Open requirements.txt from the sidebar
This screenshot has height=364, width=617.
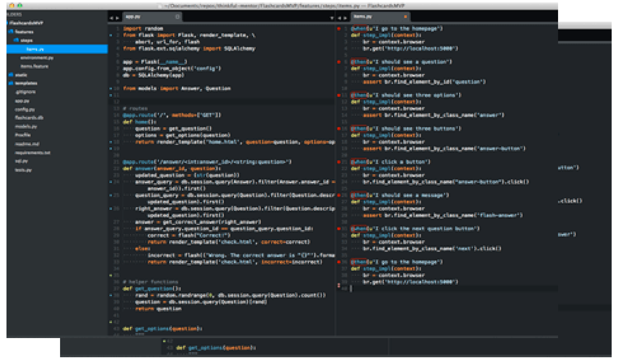(x=32, y=153)
